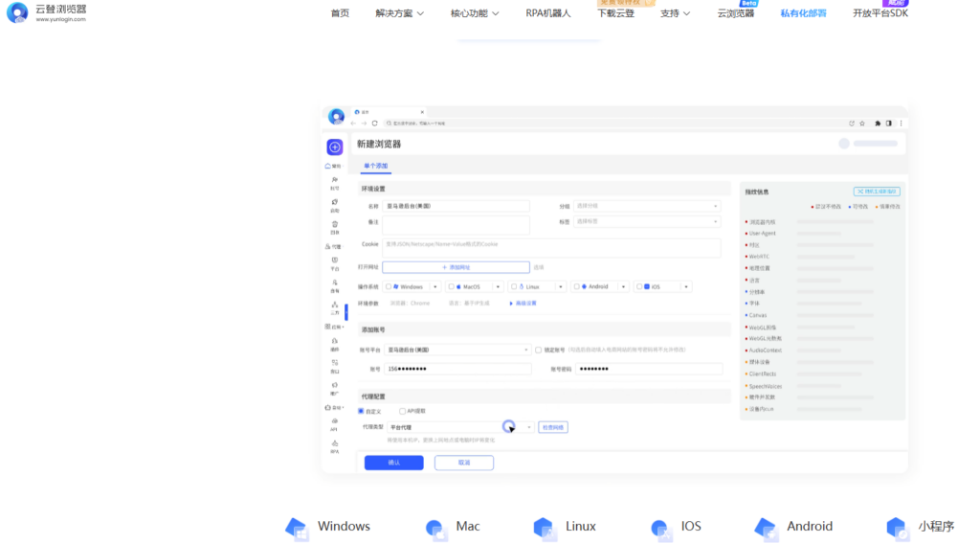The height and width of the screenshot is (543, 980).
Task: Click the IOS platform icon
Action: point(659,527)
